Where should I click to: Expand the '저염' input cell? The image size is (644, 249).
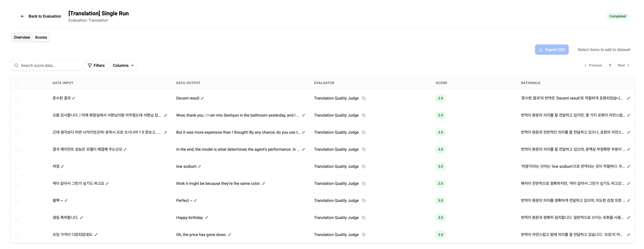pyautogui.click(x=62, y=166)
